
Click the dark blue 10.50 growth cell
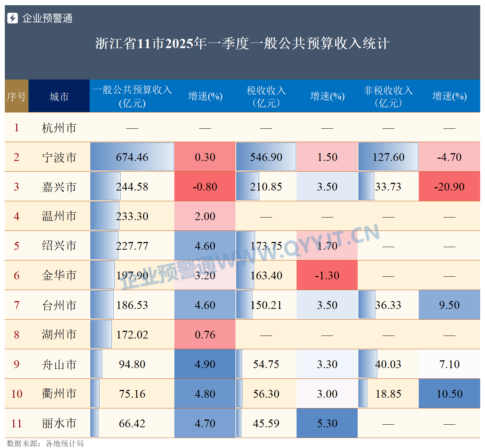(449, 394)
